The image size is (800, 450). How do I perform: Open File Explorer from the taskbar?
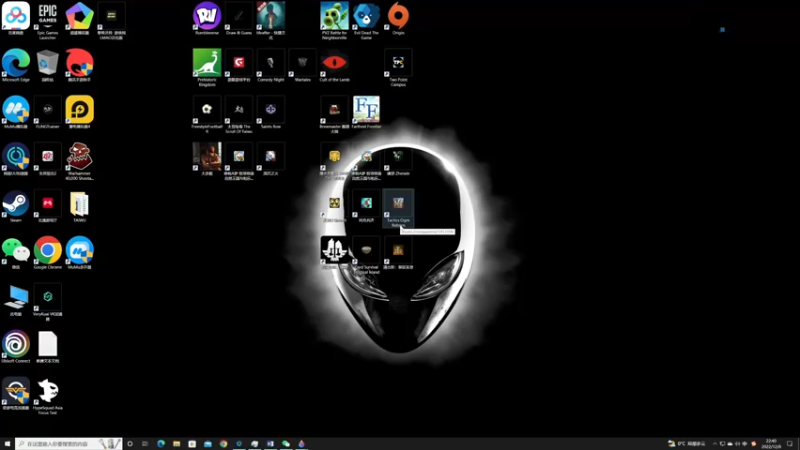177,444
